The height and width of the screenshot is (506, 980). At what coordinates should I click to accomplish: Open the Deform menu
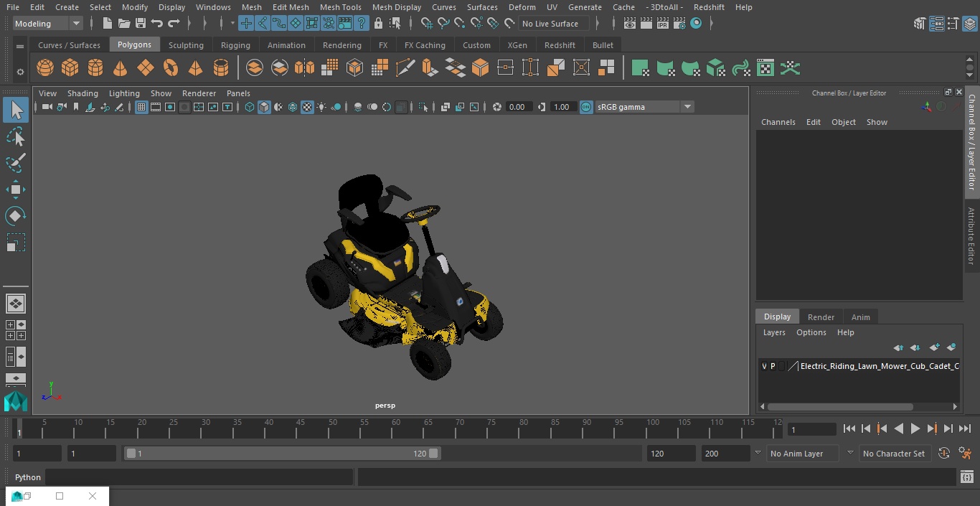tap(522, 7)
